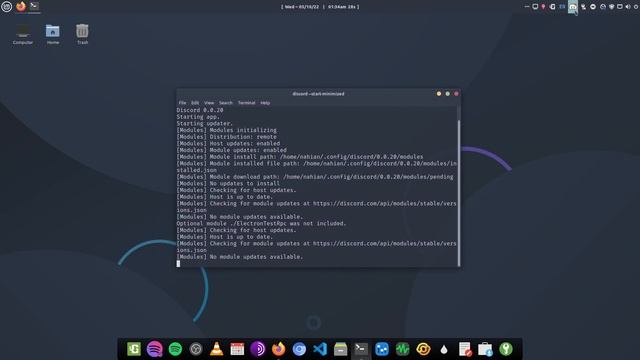
Task: Open the File menu in the terminal
Action: [x=182, y=103]
